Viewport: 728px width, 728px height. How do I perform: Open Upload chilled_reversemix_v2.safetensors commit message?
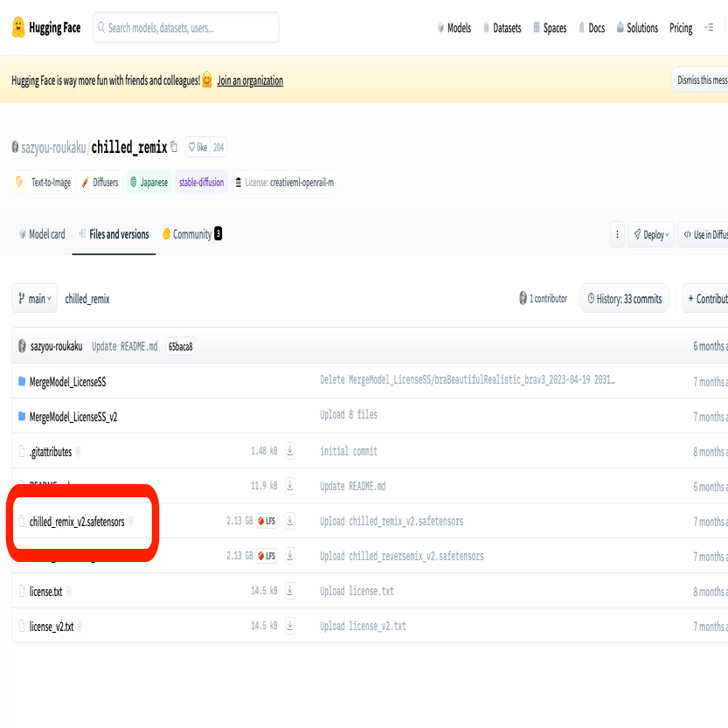click(x=402, y=556)
